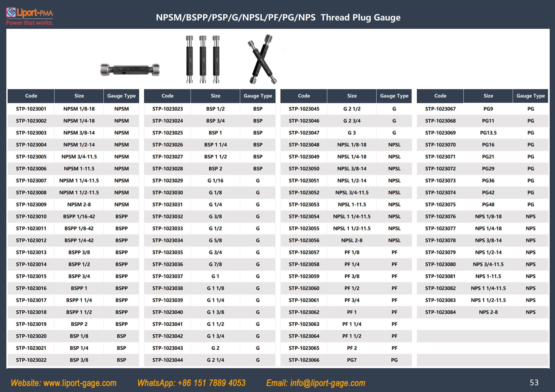Click the WhatsApp number +86 151 7889 4053

click(x=212, y=383)
